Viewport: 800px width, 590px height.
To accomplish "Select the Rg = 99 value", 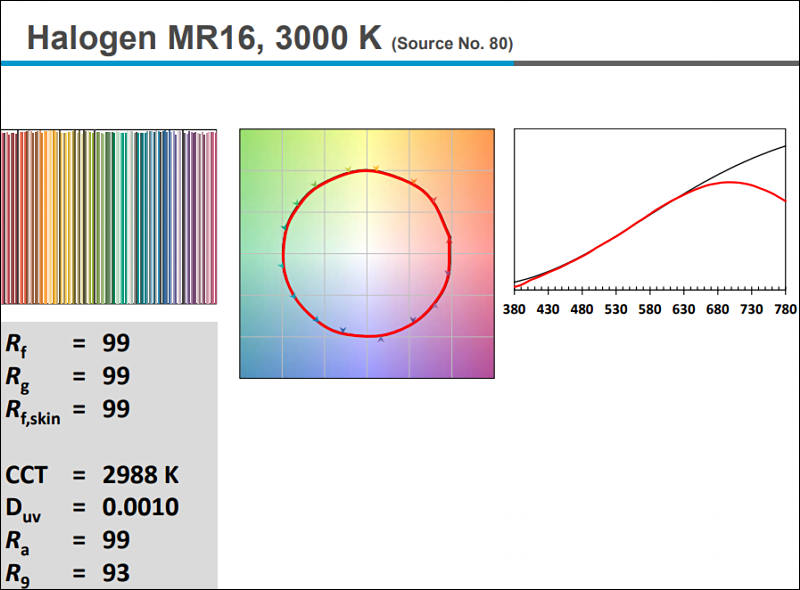I will pos(116,376).
